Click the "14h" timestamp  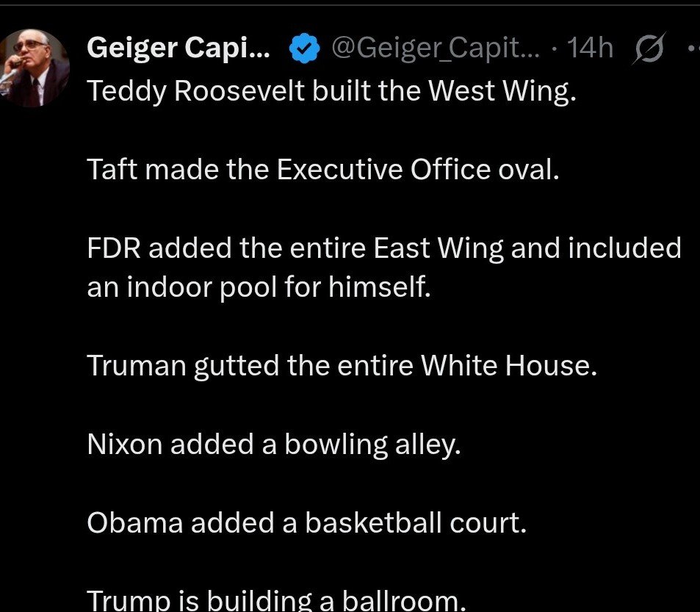pyautogui.click(x=590, y=48)
